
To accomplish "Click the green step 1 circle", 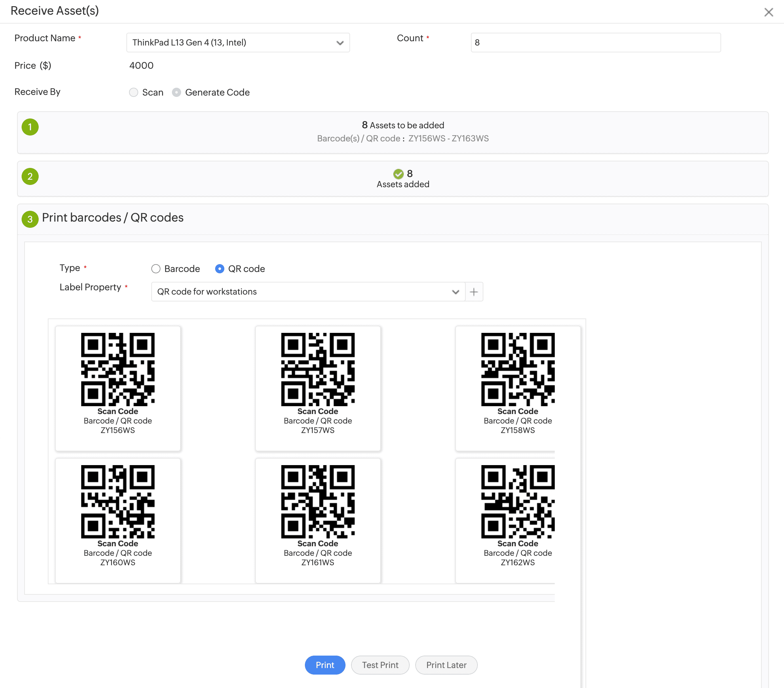I will [x=30, y=127].
